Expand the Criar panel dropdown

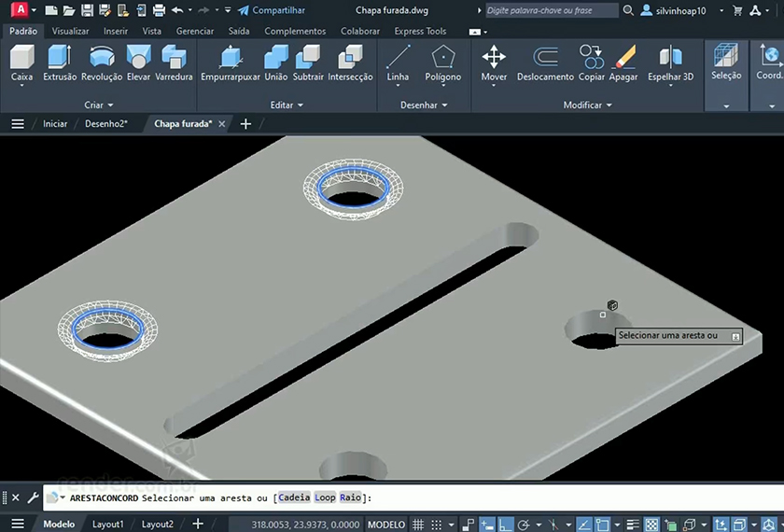[99, 105]
